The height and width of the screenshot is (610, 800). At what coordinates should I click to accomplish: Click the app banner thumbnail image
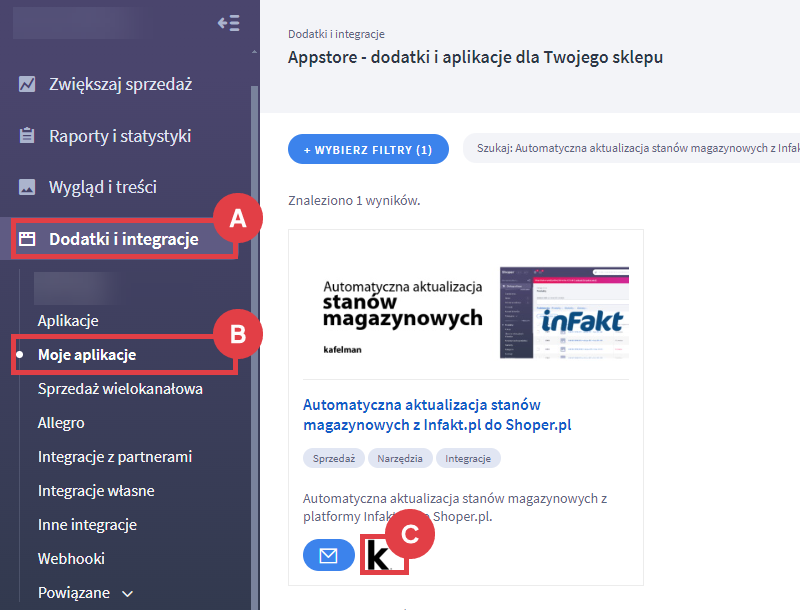[x=465, y=311]
